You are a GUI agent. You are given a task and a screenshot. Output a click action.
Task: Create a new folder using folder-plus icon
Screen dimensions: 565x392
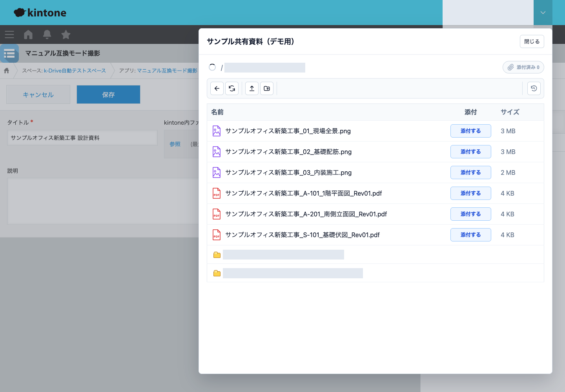(x=267, y=89)
